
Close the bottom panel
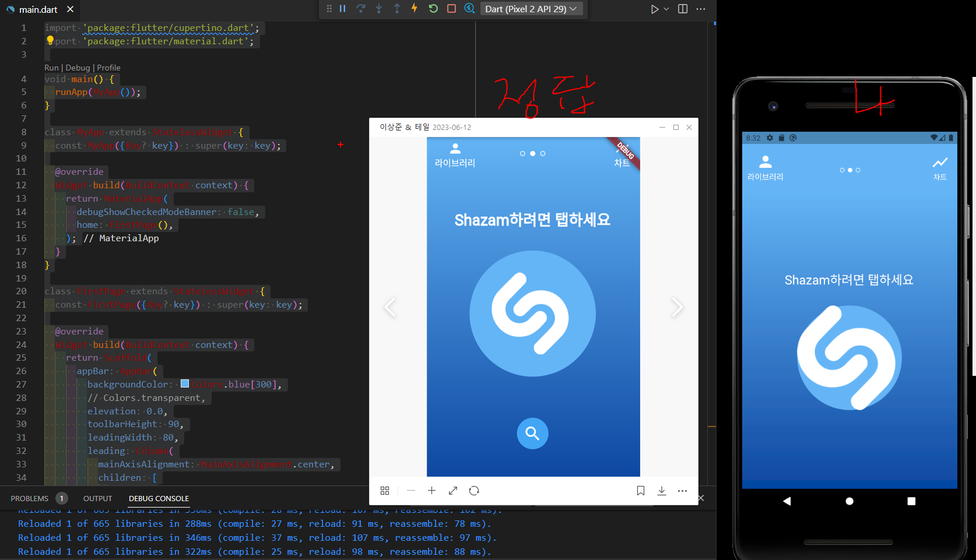[x=701, y=498]
